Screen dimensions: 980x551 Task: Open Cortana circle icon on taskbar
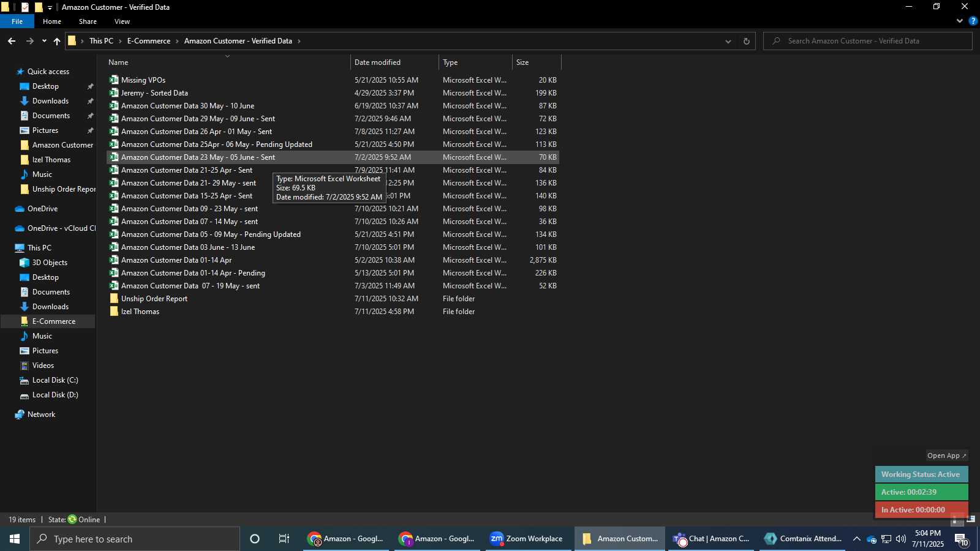pos(255,539)
